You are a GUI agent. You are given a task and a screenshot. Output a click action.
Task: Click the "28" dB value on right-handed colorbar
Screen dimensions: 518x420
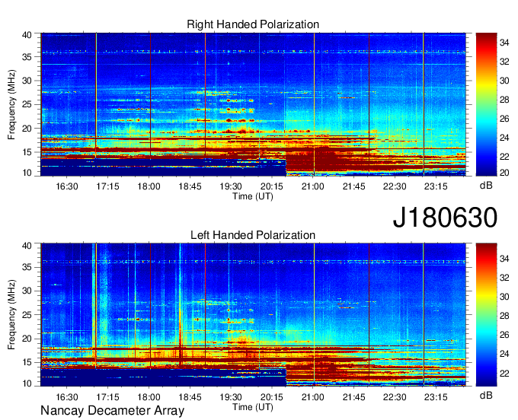click(x=504, y=100)
